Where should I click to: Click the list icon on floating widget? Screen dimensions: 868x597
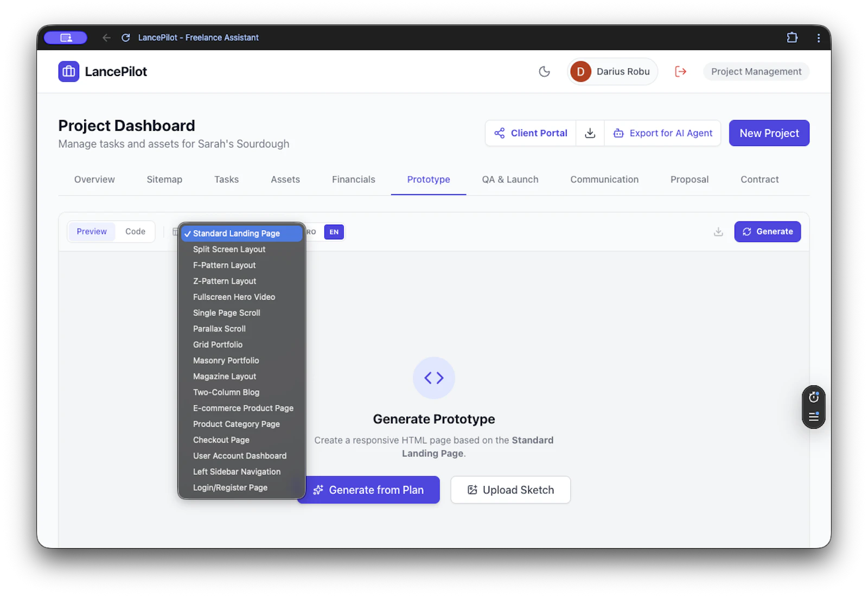click(814, 417)
